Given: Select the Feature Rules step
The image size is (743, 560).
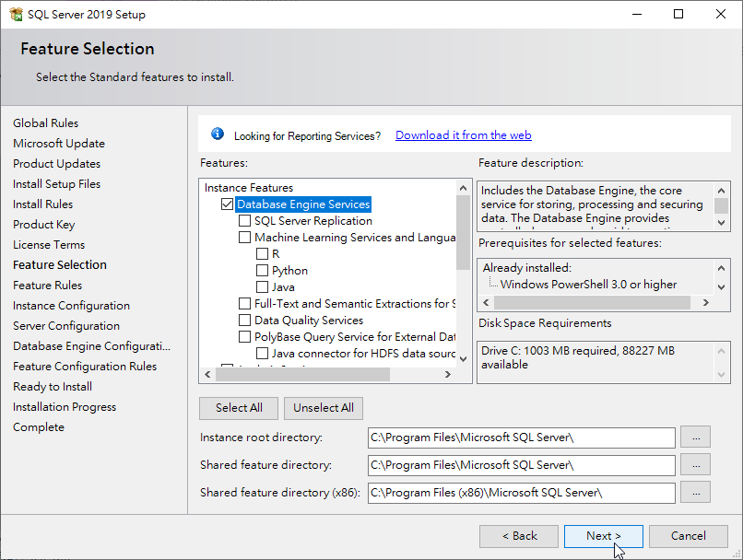Looking at the screenshot, I should 47,286.
